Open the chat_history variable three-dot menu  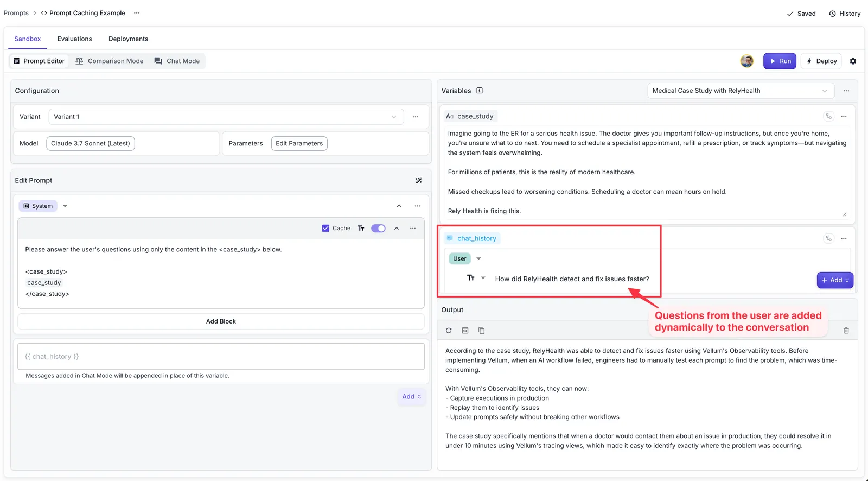[844, 238]
